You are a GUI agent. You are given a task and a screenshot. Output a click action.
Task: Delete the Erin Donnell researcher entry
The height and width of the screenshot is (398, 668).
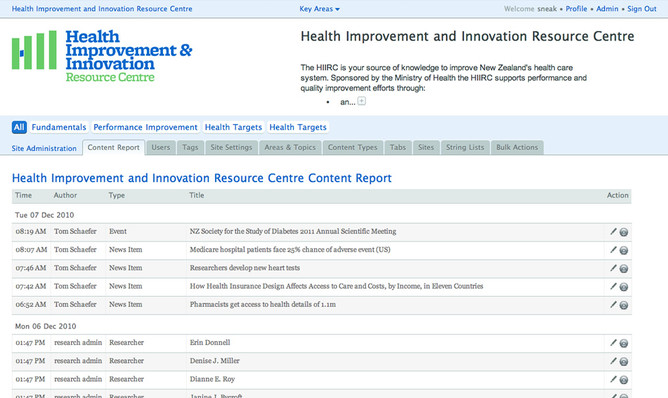click(624, 343)
